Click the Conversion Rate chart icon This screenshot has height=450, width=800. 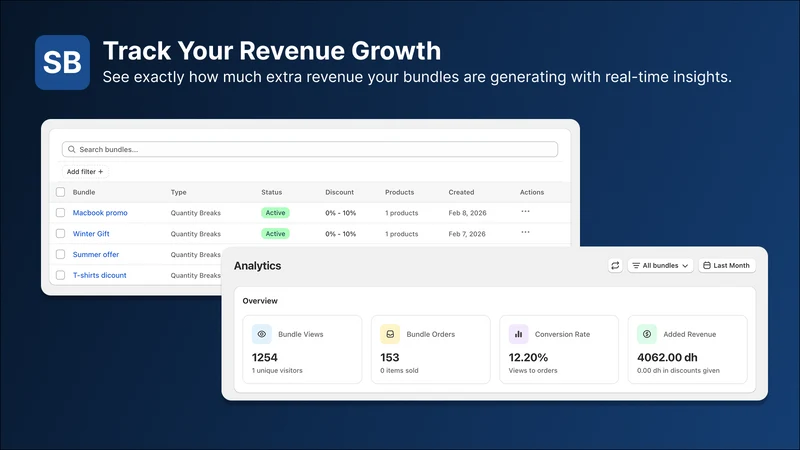click(518, 334)
